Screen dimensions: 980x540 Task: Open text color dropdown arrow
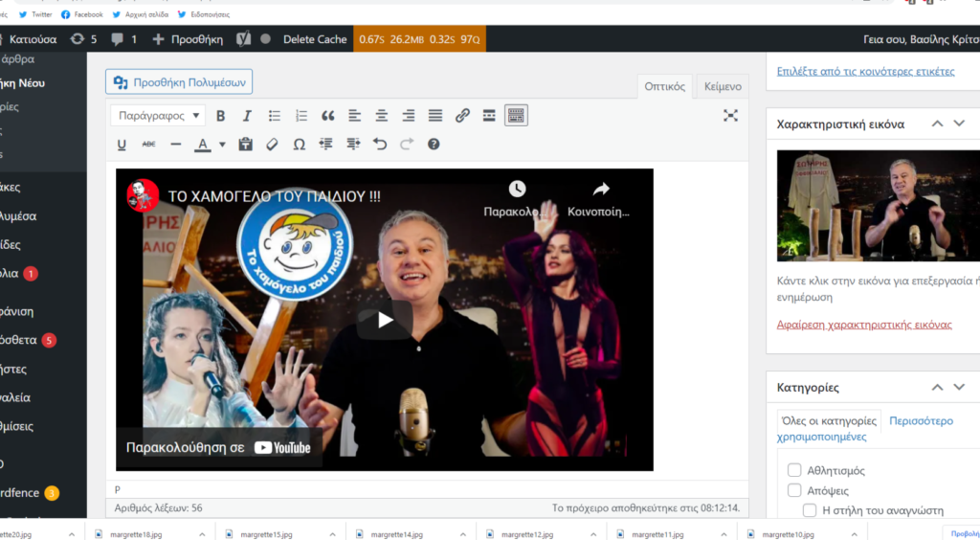[222, 145]
